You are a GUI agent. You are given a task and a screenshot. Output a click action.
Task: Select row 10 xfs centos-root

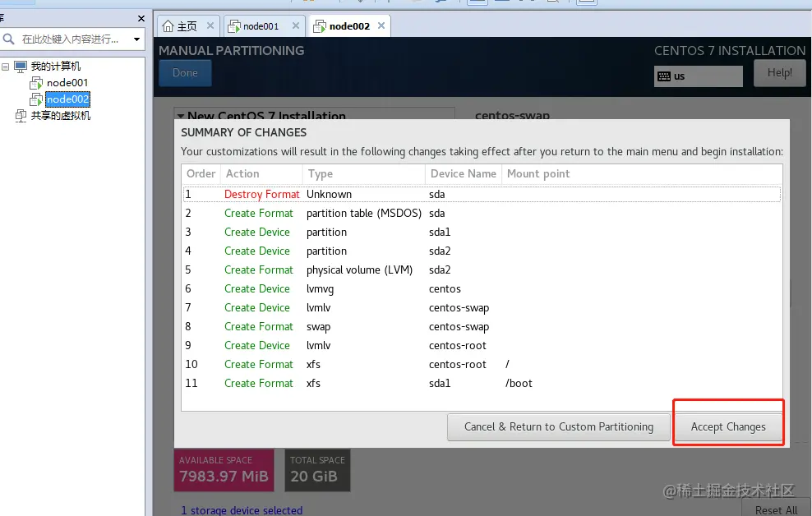click(x=482, y=364)
